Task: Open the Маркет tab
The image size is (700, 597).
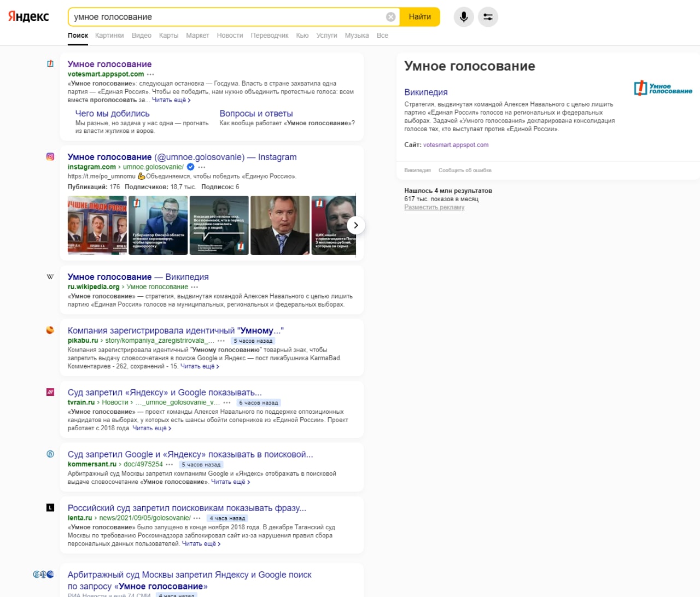Action: 197,36
